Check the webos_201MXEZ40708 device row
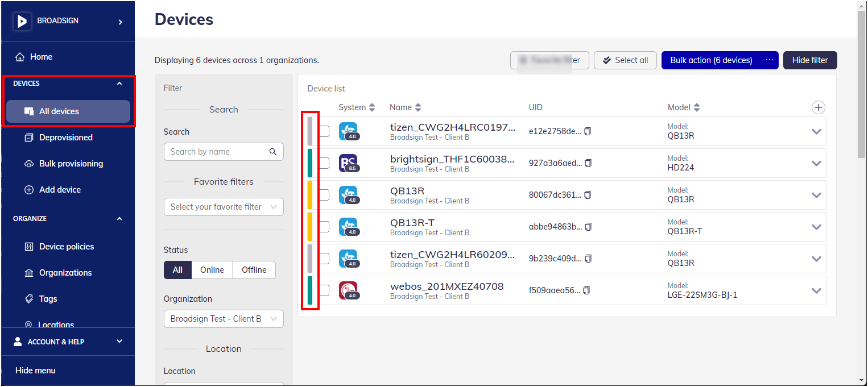Viewport: 868px width, 387px height. [x=324, y=290]
